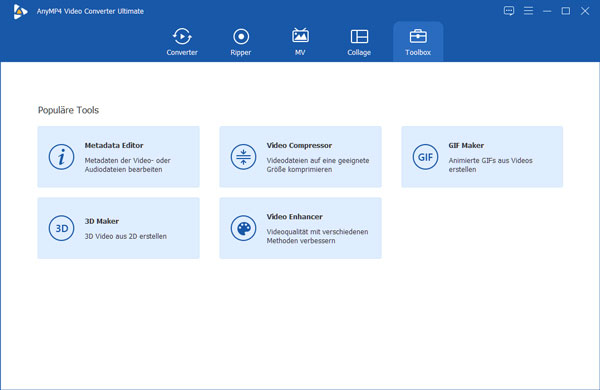Screen dimensions: 600x390
Task: Click the Video Compressor compress icon
Action: pyautogui.click(x=243, y=157)
